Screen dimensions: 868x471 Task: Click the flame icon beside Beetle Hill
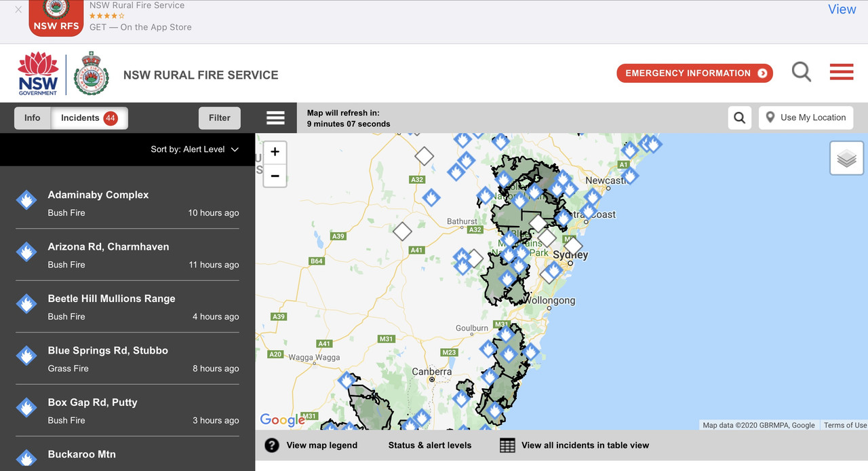click(26, 304)
